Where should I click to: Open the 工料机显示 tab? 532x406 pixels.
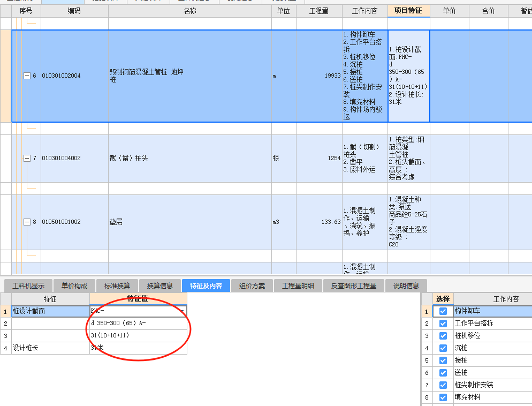28,286
